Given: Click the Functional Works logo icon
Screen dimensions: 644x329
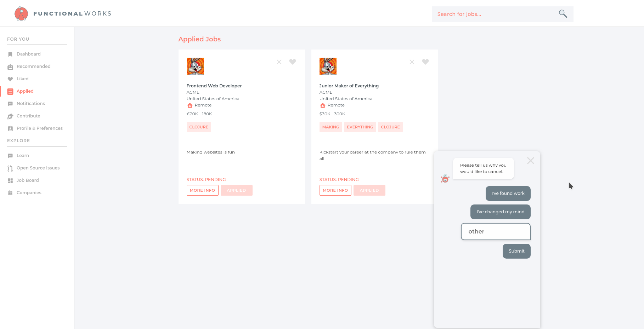Looking at the screenshot, I should [x=21, y=13].
